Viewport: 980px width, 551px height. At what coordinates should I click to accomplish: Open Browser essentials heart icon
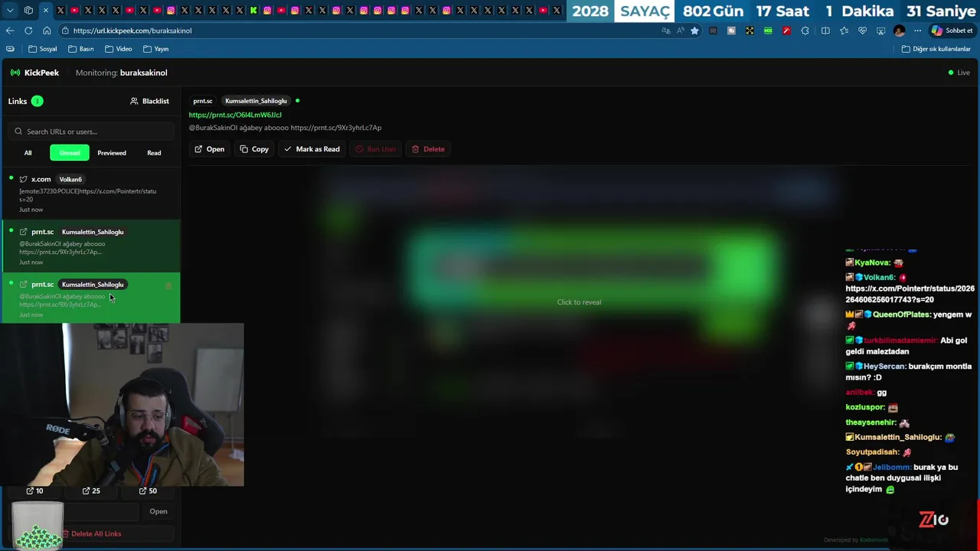[x=862, y=31]
